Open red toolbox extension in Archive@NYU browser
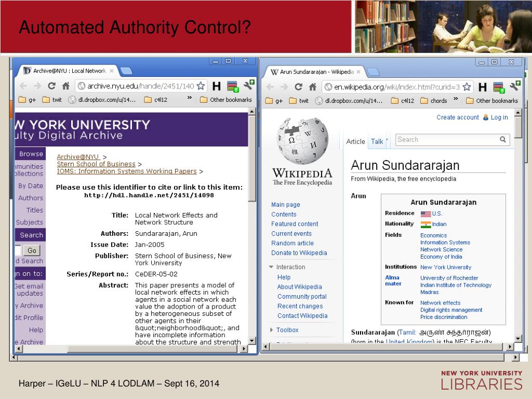The height and width of the screenshot is (399, 532). click(233, 86)
